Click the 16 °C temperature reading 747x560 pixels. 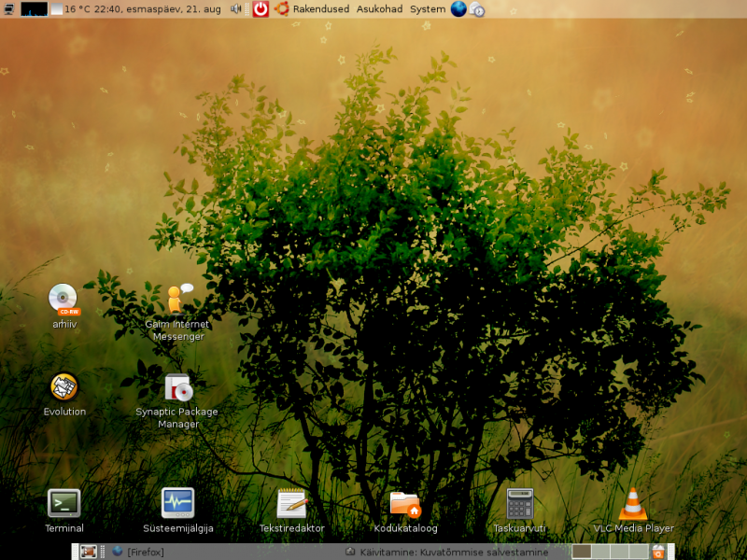(x=78, y=9)
